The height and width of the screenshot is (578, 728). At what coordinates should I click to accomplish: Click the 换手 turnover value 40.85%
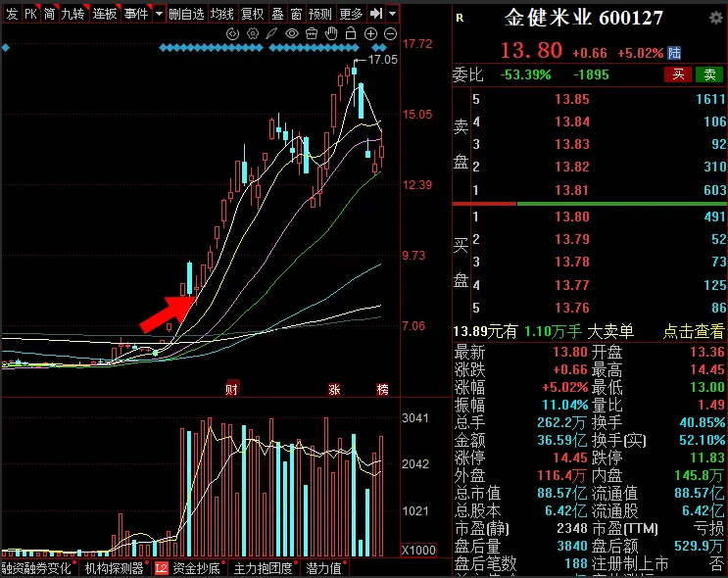pos(702,422)
